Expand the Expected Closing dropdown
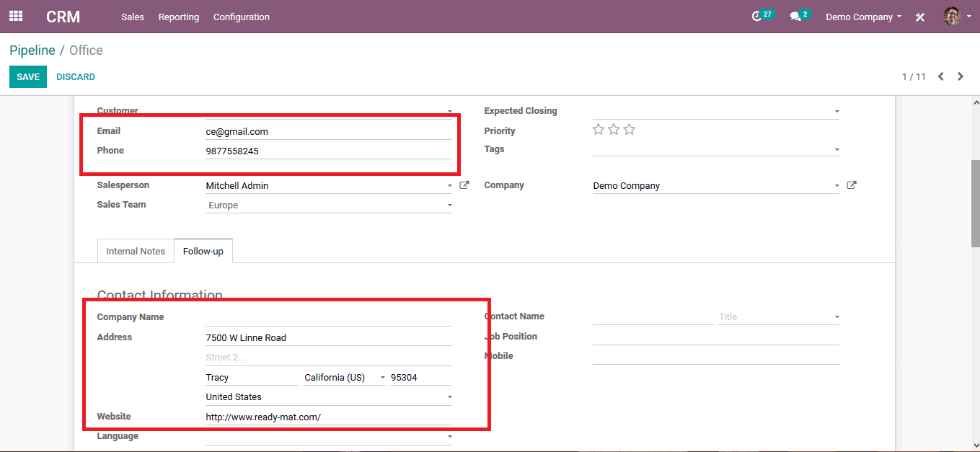The image size is (980, 452). point(837,112)
